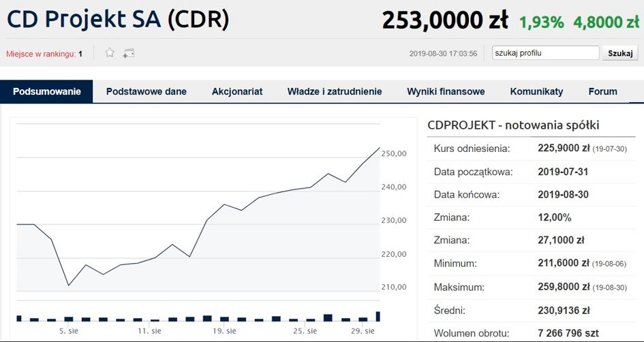Viewport: 644px width, 342px height.
Task: Open the Forum tab
Action: click(602, 91)
